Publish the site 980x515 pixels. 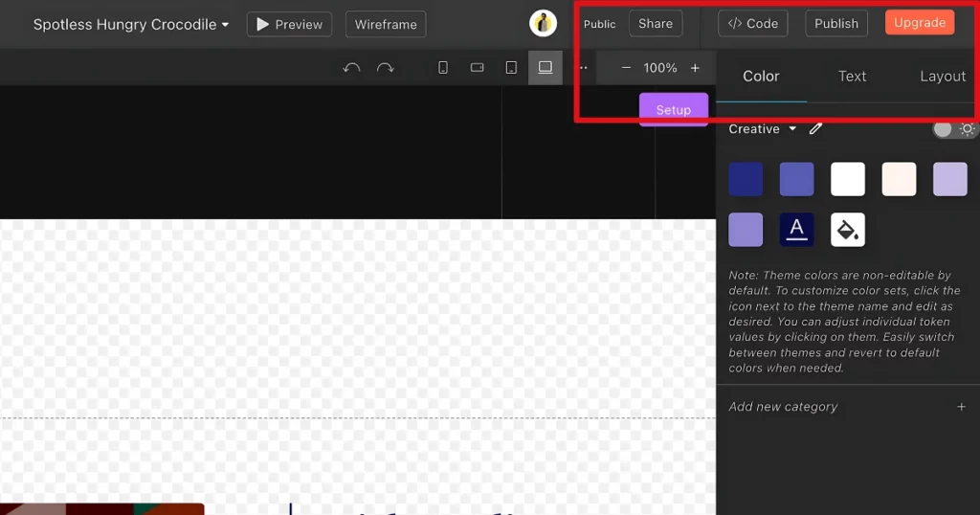pos(836,24)
